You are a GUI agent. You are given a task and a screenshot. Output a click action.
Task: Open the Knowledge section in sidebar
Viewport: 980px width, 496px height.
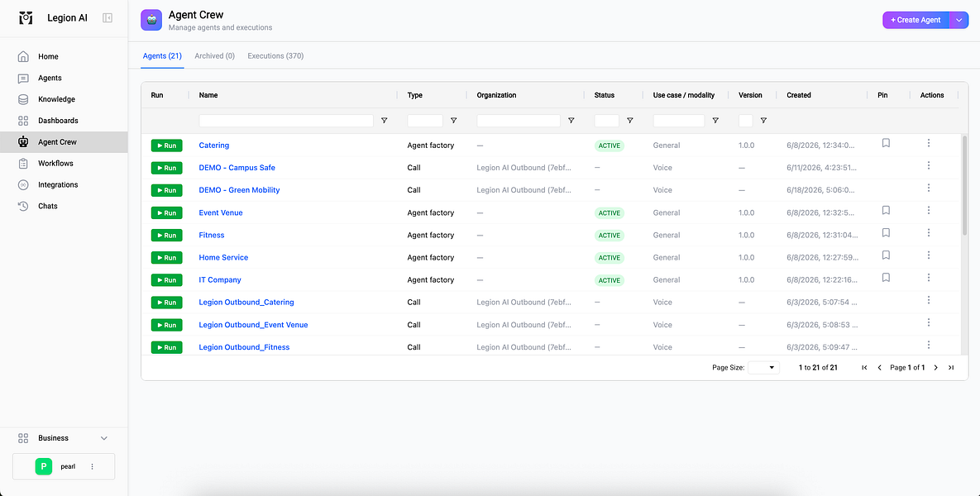pyautogui.click(x=56, y=99)
